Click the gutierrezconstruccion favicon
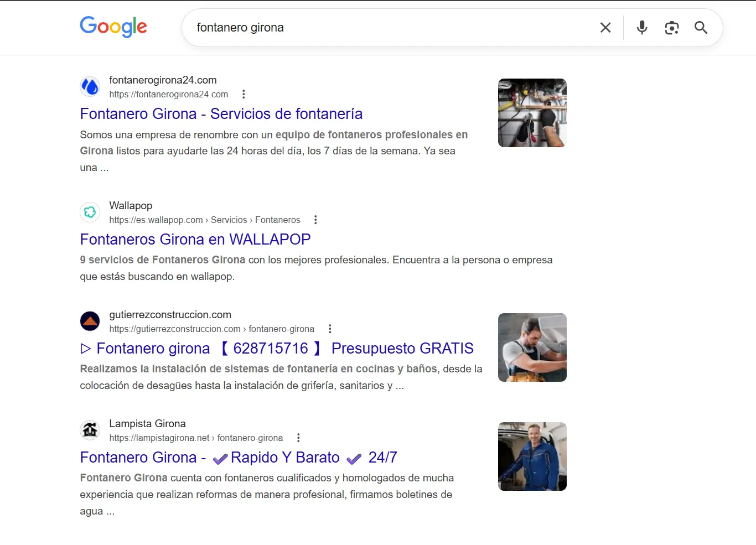The image size is (756, 545). [x=90, y=321]
